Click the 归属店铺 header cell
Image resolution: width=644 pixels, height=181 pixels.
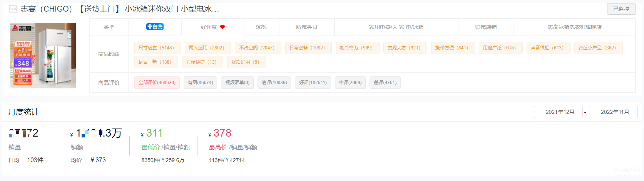(486, 27)
